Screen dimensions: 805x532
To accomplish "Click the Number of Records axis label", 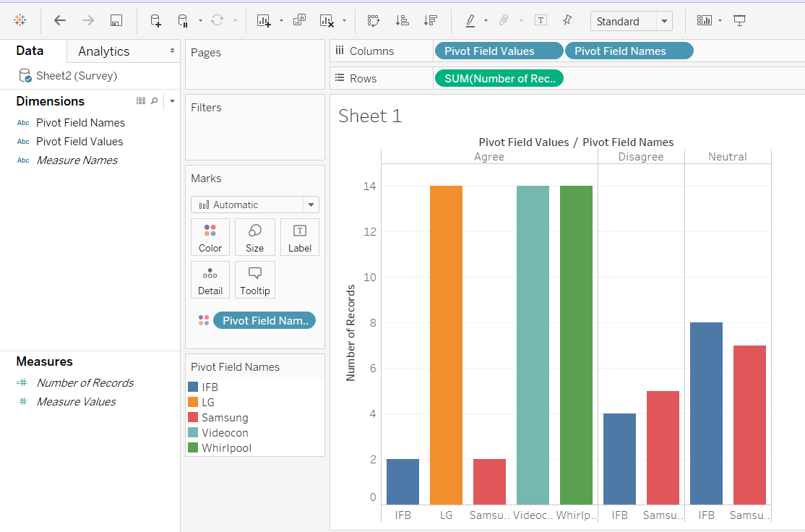I will pyautogui.click(x=350, y=332).
